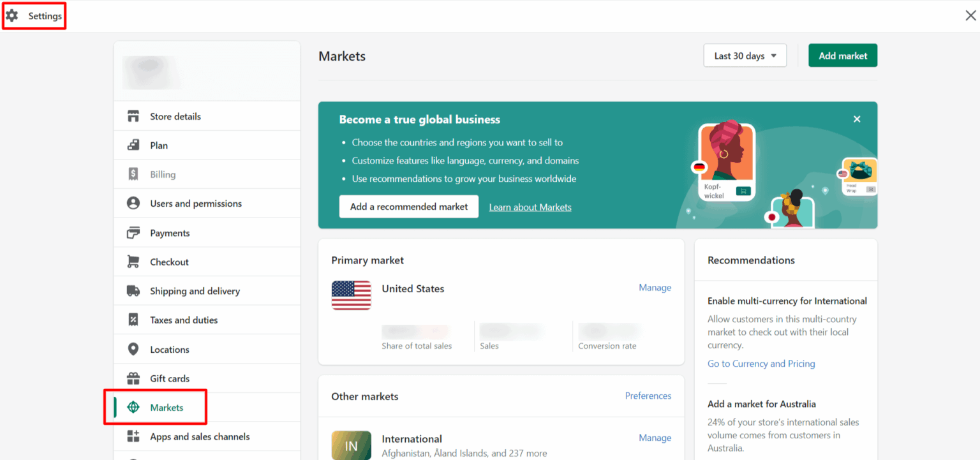Screen dimensions: 980x460
Task: Open the Learn about Markets link
Action: click(530, 207)
